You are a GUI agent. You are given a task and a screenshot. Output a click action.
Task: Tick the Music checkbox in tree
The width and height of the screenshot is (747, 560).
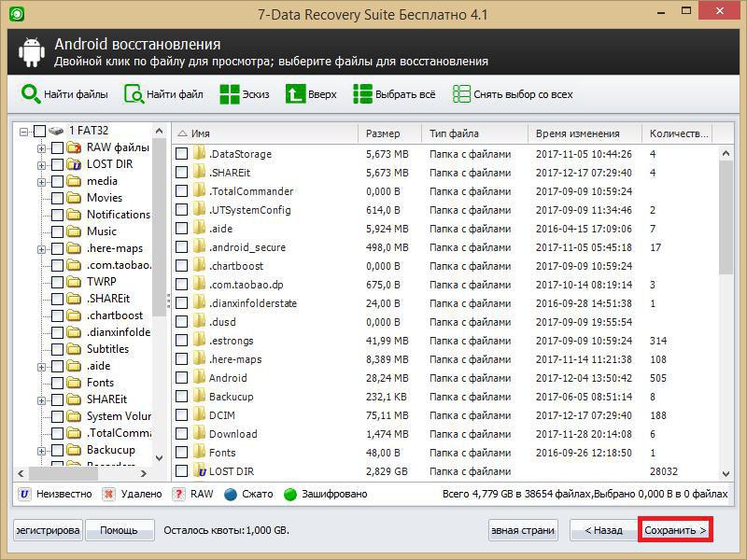[x=57, y=231]
